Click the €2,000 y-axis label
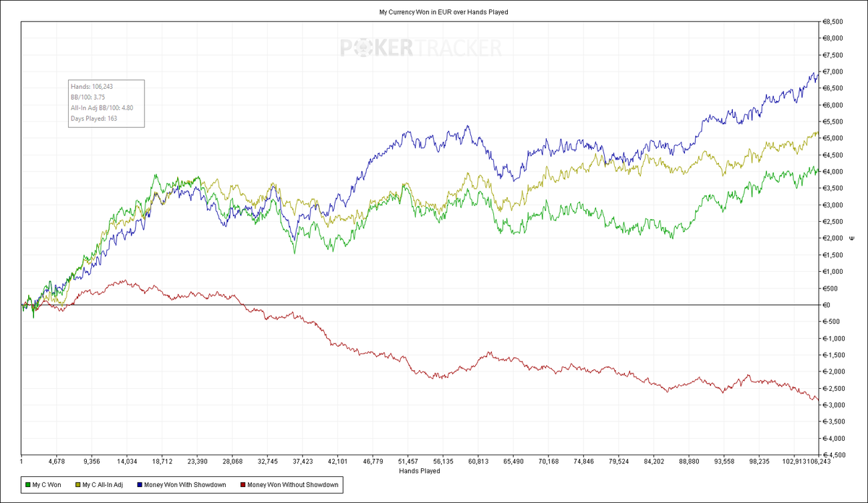 (833, 238)
